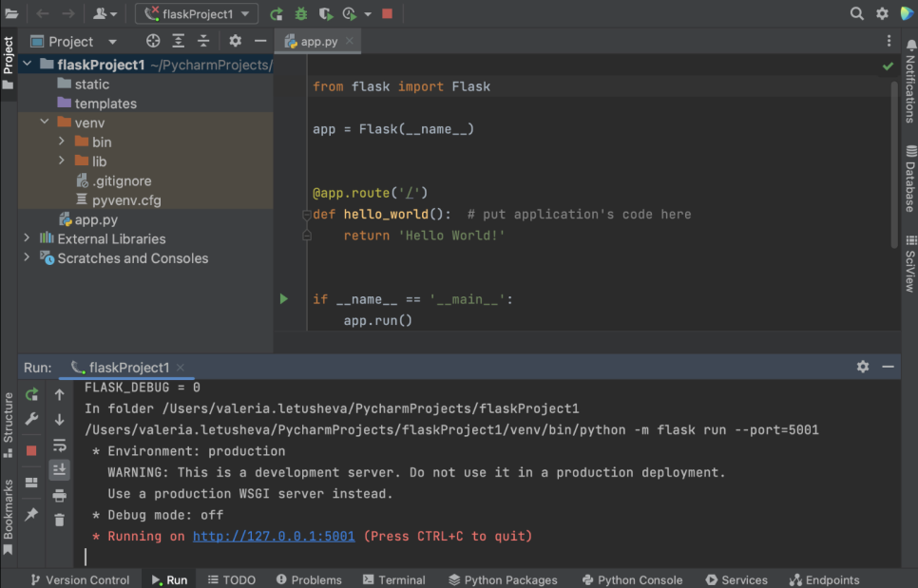Select app.py in the project tree
918x588 pixels.
coord(96,219)
